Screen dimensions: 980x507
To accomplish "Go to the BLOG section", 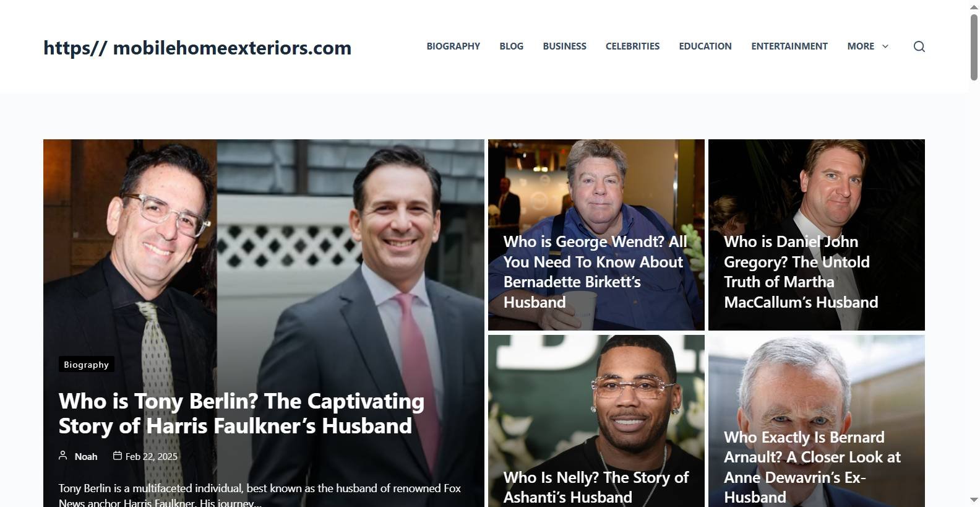I will pyautogui.click(x=511, y=46).
